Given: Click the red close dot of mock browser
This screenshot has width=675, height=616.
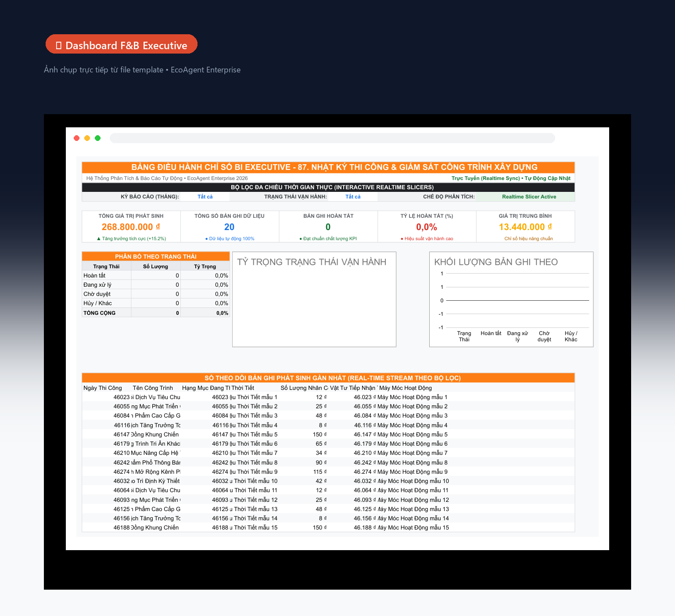Looking at the screenshot, I should (77, 138).
